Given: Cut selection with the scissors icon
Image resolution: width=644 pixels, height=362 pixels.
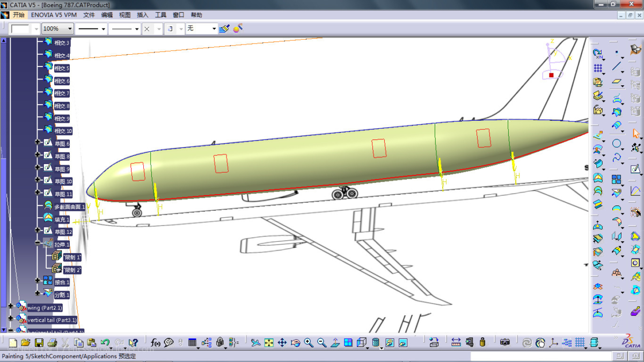Looking at the screenshot, I should [x=65, y=343].
